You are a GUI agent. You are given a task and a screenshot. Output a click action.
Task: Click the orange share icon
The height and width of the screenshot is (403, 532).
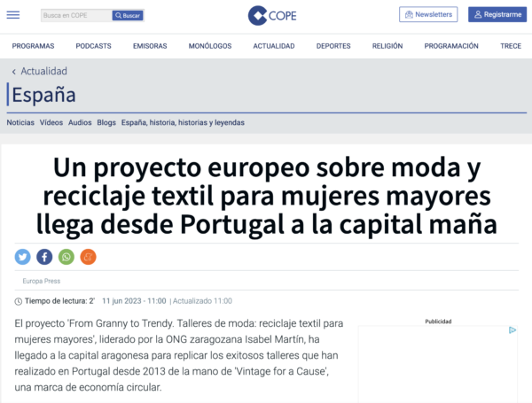tap(88, 257)
